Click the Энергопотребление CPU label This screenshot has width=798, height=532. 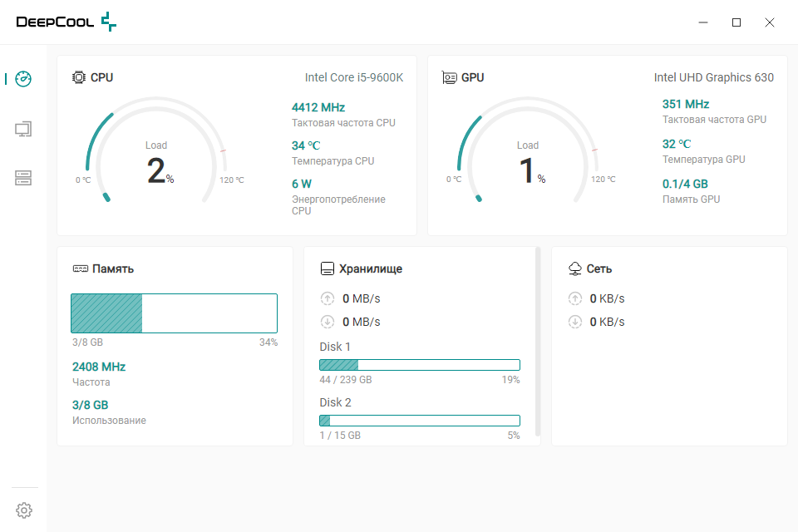click(x=338, y=204)
